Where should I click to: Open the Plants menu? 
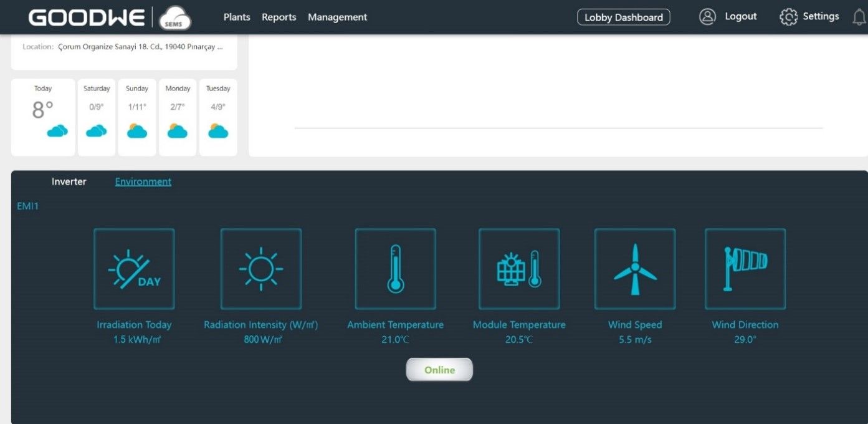click(237, 17)
